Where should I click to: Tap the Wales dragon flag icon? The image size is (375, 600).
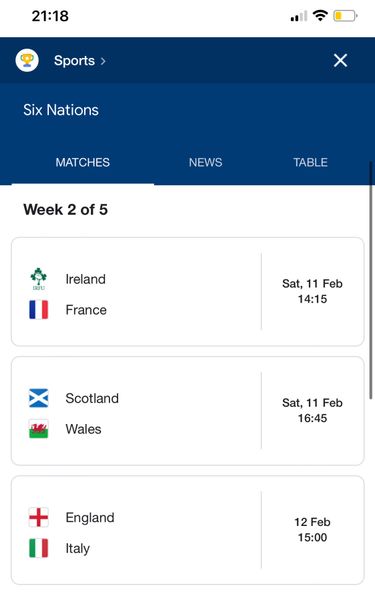click(x=39, y=429)
